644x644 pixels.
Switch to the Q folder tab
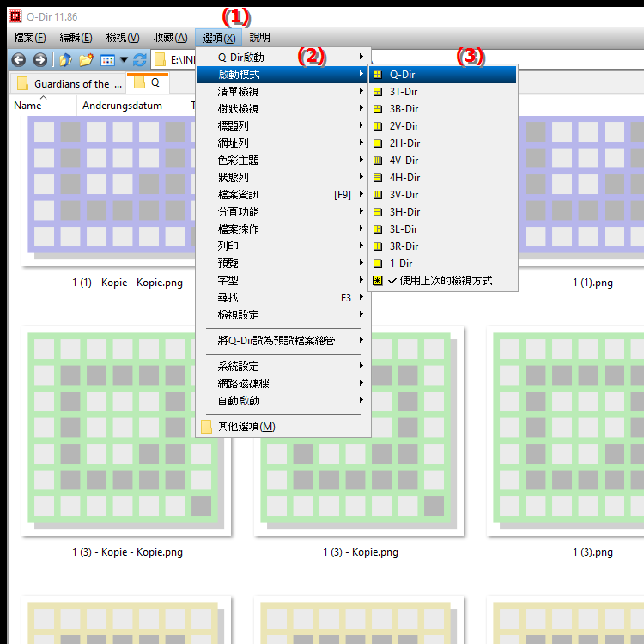point(148,83)
